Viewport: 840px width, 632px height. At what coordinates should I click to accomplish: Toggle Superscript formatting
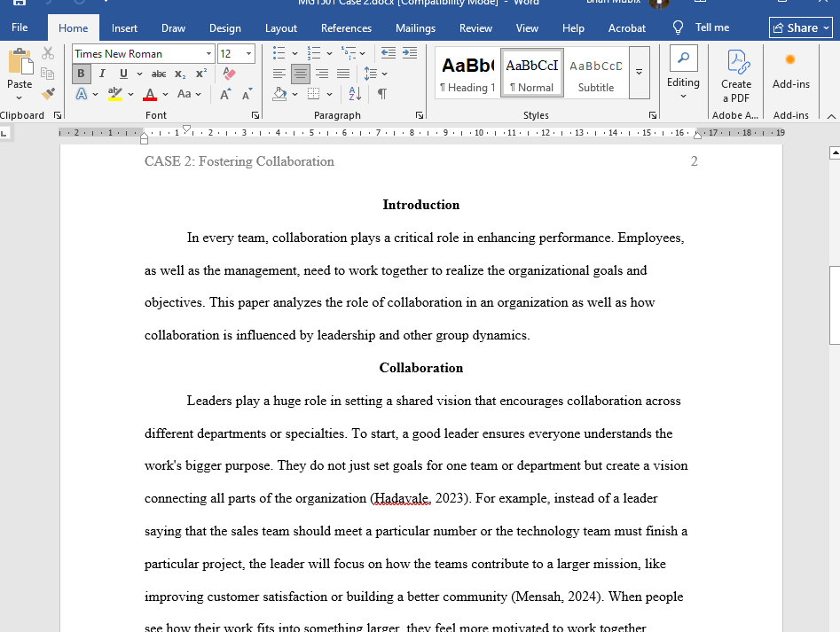[x=201, y=74]
